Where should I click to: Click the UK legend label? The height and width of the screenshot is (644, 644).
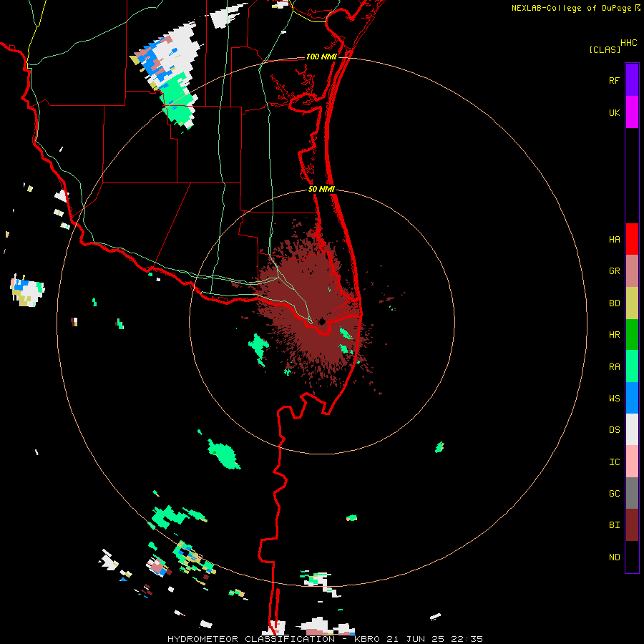click(614, 112)
